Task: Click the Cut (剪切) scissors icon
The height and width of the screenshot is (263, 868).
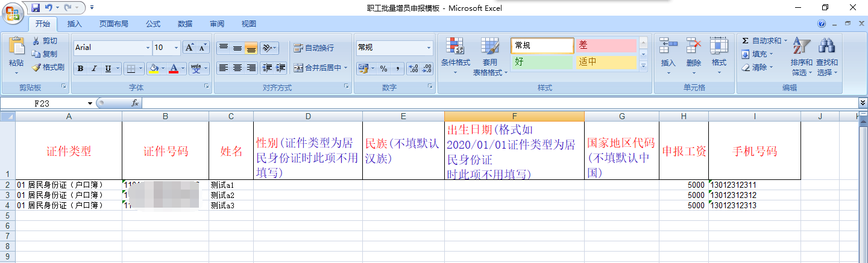Action: click(36, 41)
